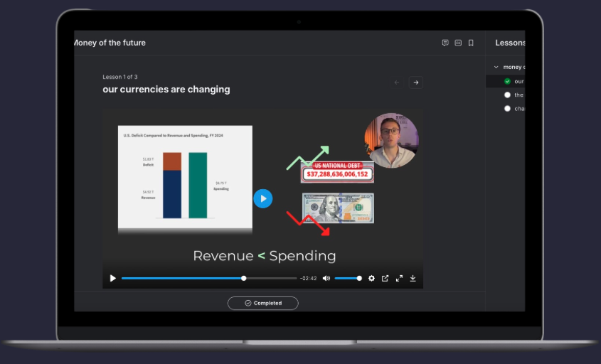The width and height of the screenshot is (601, 364).
Task: Download the video with download icon
Action: 413,278
